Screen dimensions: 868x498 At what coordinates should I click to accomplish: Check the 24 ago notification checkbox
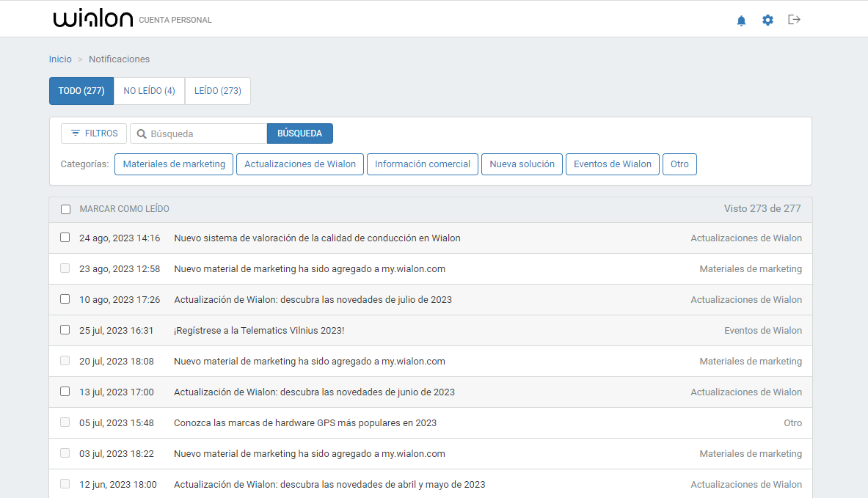[65, 238]
